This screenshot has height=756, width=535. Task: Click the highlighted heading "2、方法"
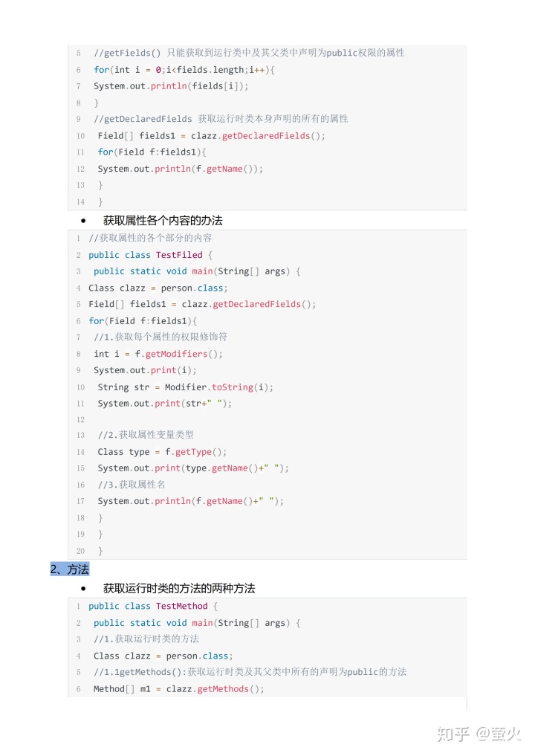point(70,569)
